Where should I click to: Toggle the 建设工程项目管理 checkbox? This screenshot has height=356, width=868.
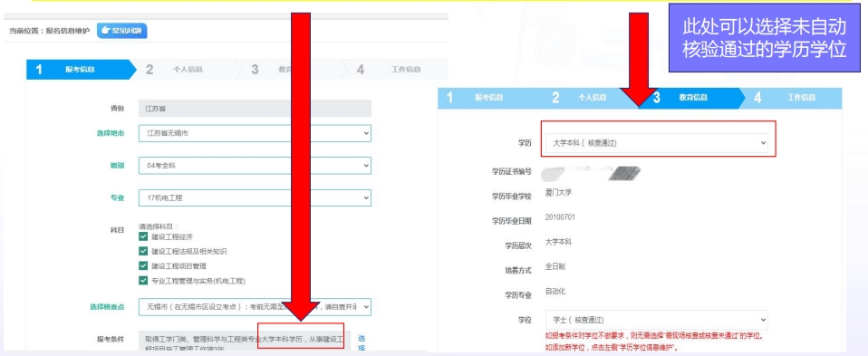click(x=143, y=265)
